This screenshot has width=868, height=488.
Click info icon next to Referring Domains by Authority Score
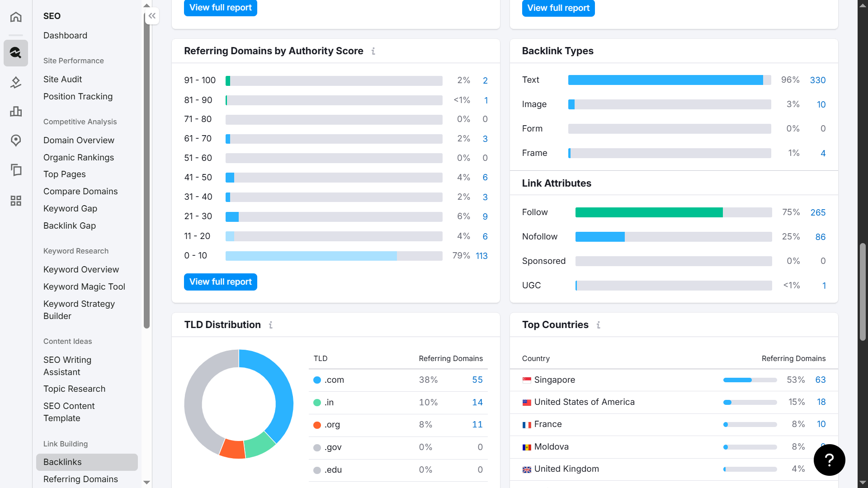click(x=373, y=51)
